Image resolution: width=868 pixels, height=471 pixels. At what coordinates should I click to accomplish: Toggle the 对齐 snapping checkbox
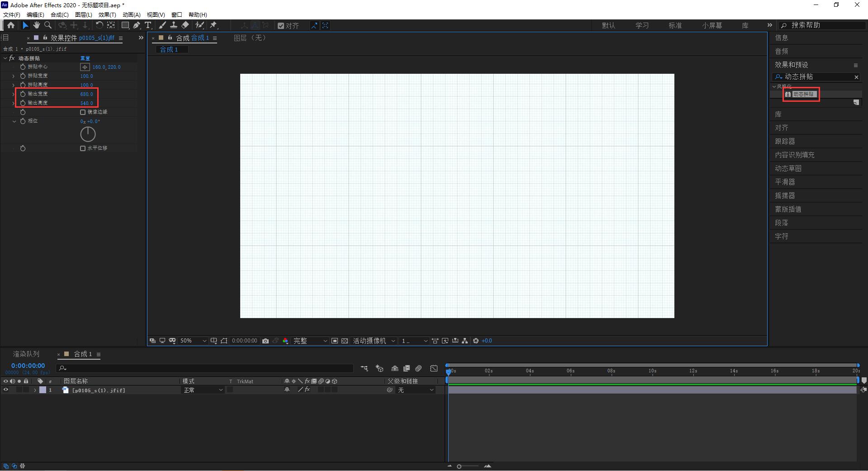pos(281,26)
